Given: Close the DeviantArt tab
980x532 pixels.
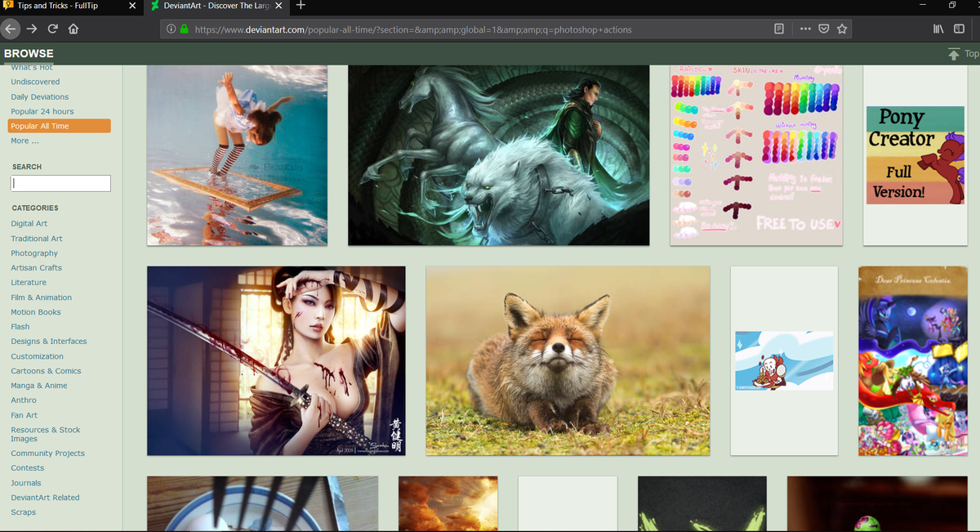Looking at the screenshot, I should (278, 6).
